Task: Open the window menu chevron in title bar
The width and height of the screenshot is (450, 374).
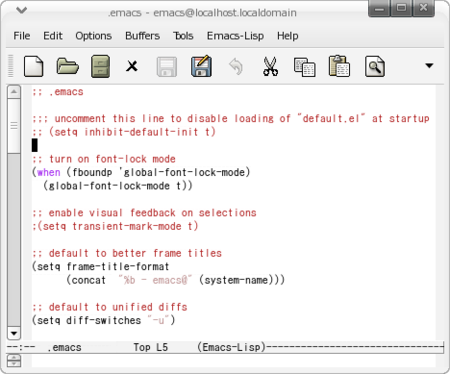Action: [x=22, y=10]
